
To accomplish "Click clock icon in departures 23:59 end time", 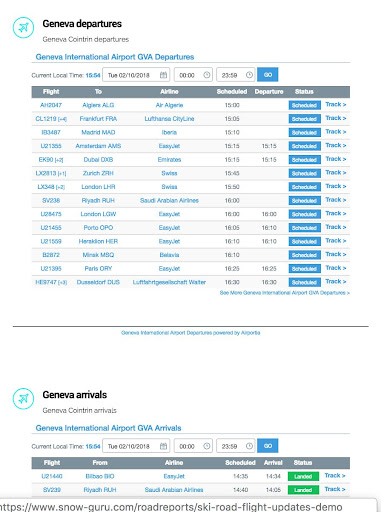I will pyautogui.click(x=249, y=75).
